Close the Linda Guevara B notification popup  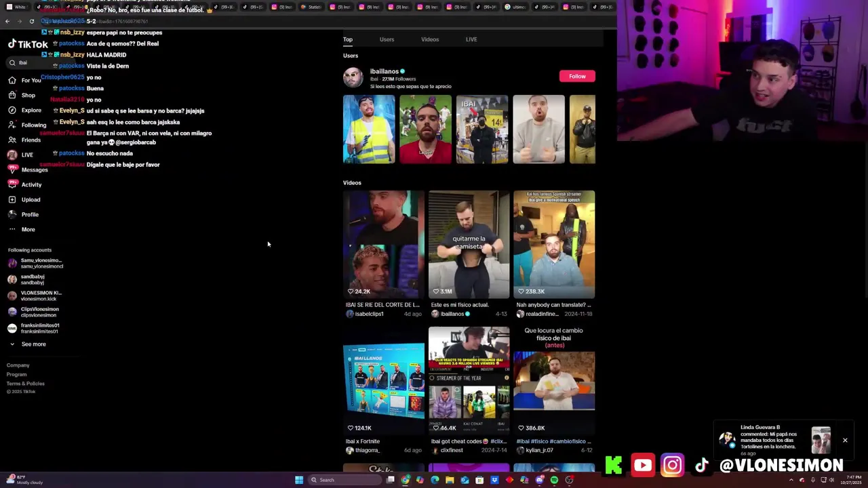pos(845,441)
